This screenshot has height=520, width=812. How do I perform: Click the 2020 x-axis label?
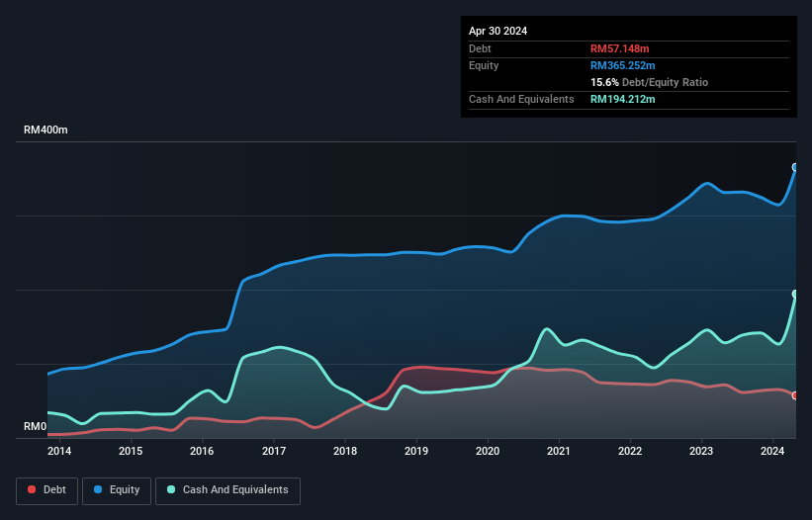[488, 451]
